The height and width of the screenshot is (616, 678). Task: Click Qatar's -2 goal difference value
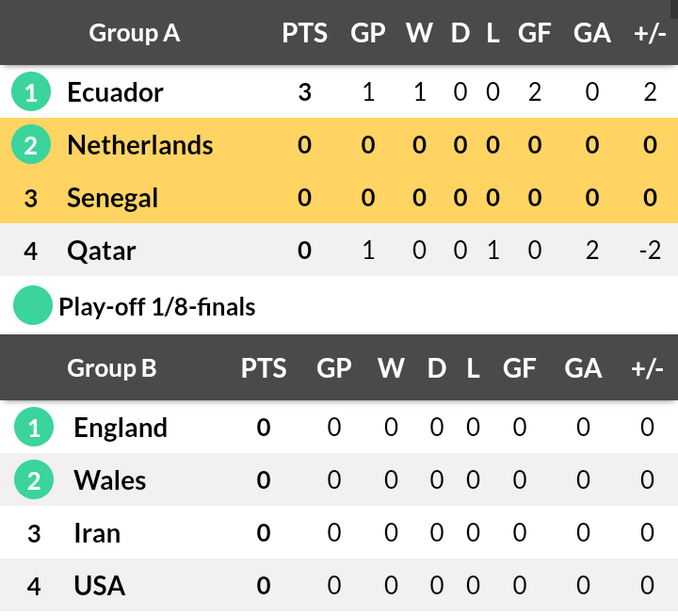(651, 250)
